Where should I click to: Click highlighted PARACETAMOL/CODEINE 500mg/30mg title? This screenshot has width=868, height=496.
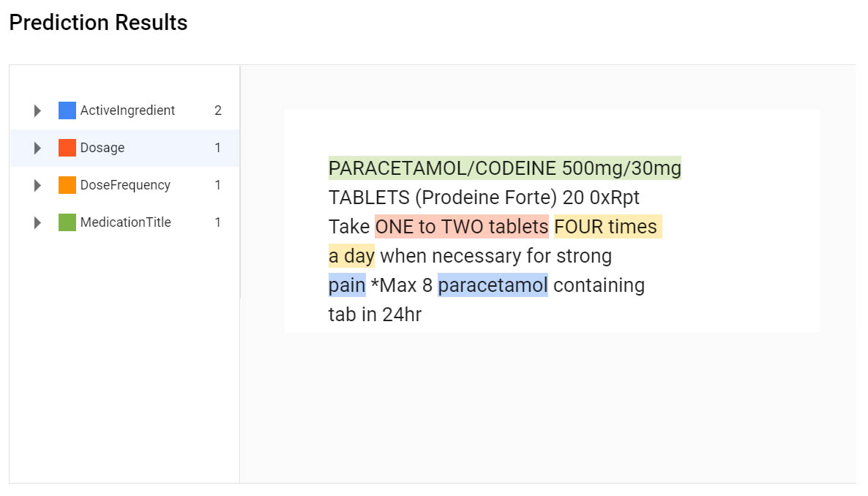tap(504, 169)
